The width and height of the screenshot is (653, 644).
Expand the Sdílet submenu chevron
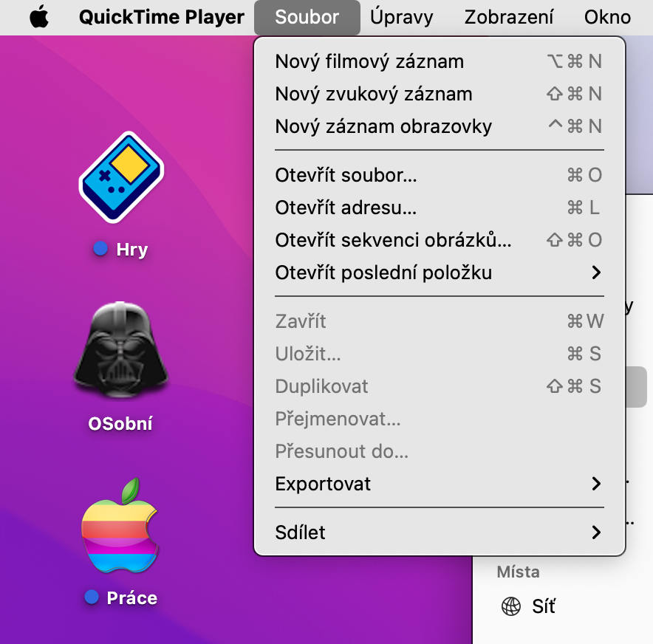coord(596,532)
